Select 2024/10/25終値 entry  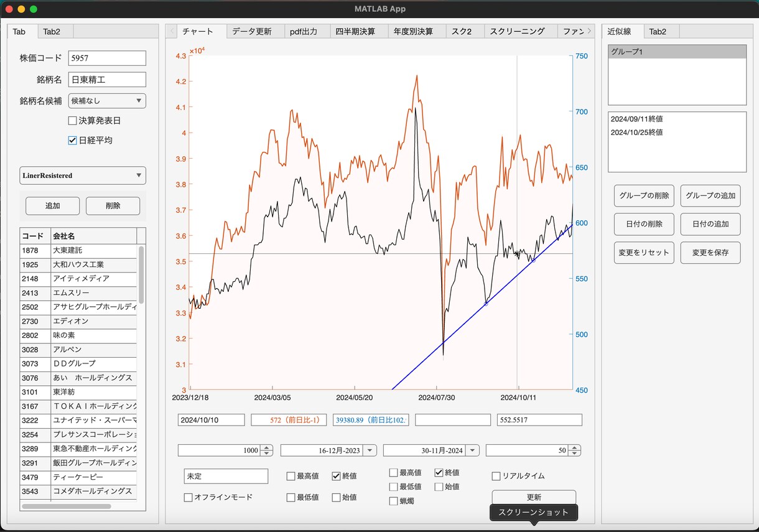click(x=677, y=132)
